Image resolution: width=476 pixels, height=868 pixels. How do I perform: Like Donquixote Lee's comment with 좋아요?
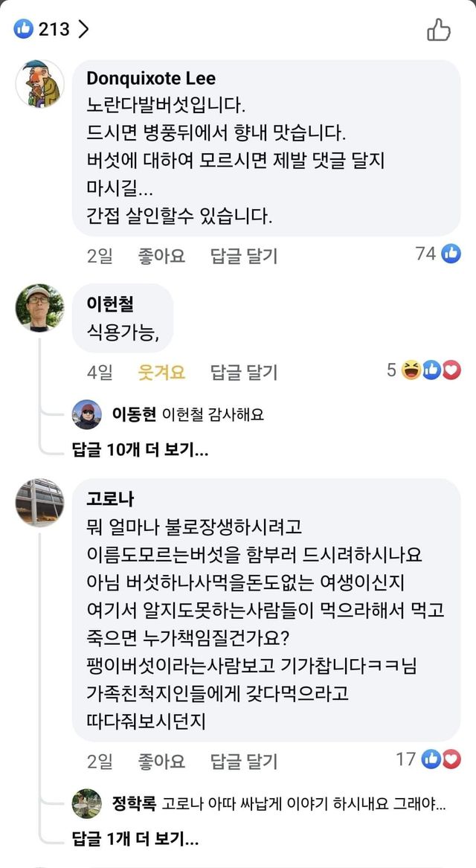[161, 256]
